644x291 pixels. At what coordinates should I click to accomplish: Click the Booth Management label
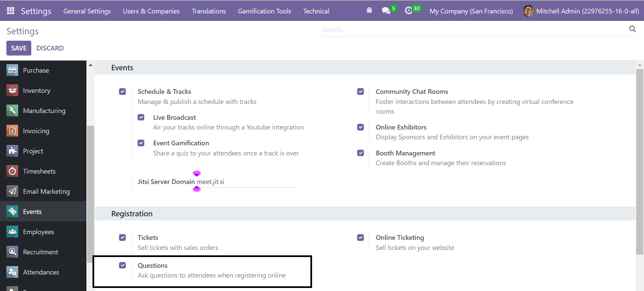coord(405,153)
